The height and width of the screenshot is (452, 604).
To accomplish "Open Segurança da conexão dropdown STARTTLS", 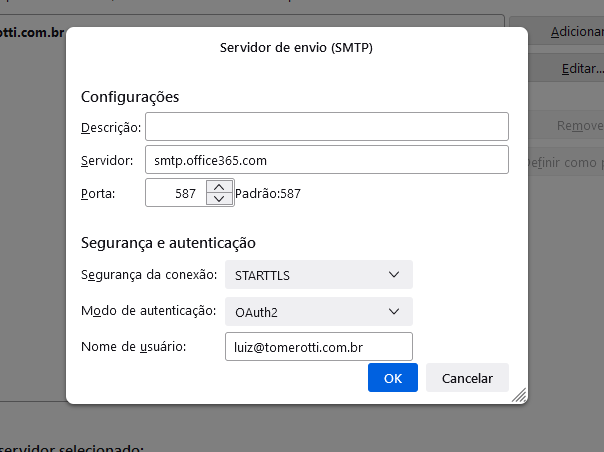I will coord(319,275).
